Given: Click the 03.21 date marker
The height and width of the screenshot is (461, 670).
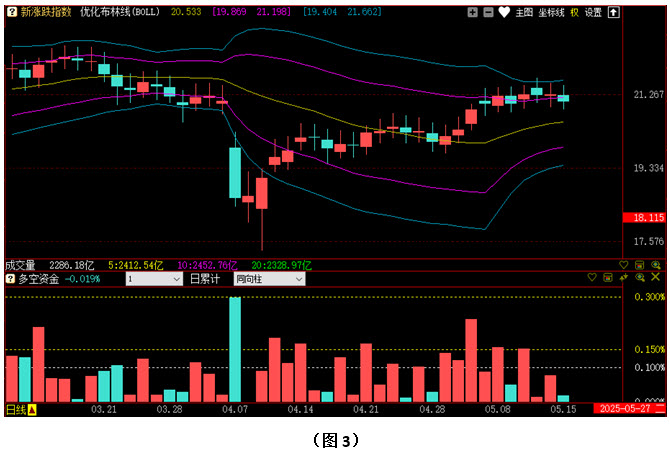Looking at the screenshot, I should point(104,409).
